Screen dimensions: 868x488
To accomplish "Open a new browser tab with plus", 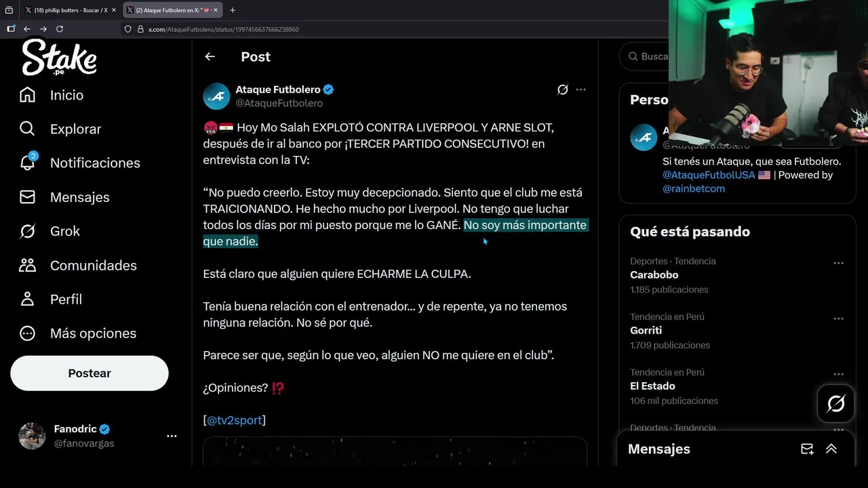I will pyautogui.click(x=233, y=10).
